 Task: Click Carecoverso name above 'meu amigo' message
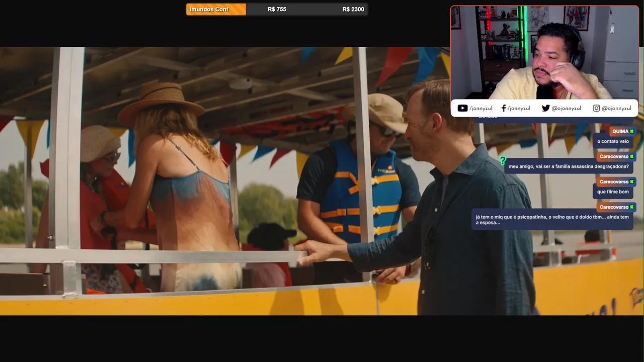coord(614,156)
